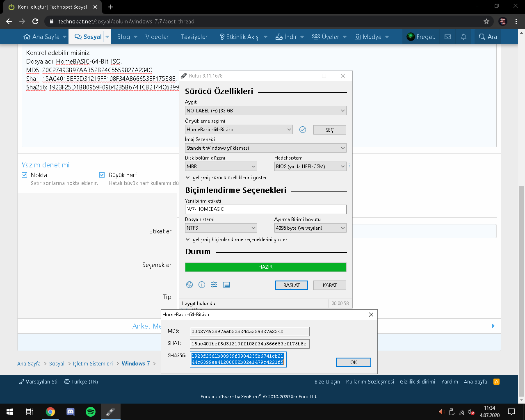Reload the page in Chrome
Screen dimensions: 525x420
pos(35,21)
